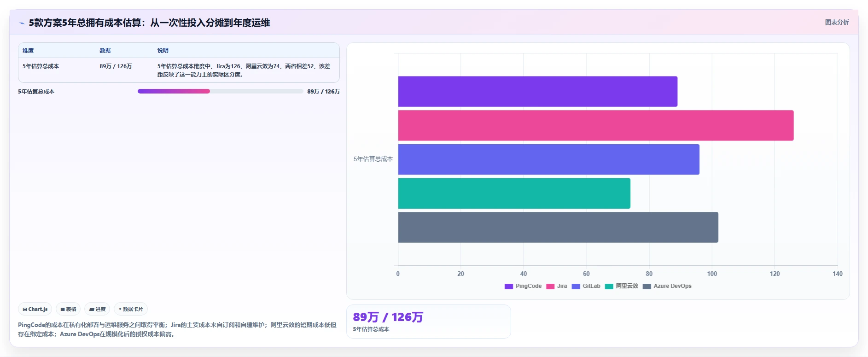Screen dimensions: 868x357
Task: Click the footnote paragraph starting with PingCode的成本
Action: (x=177, y=329)
